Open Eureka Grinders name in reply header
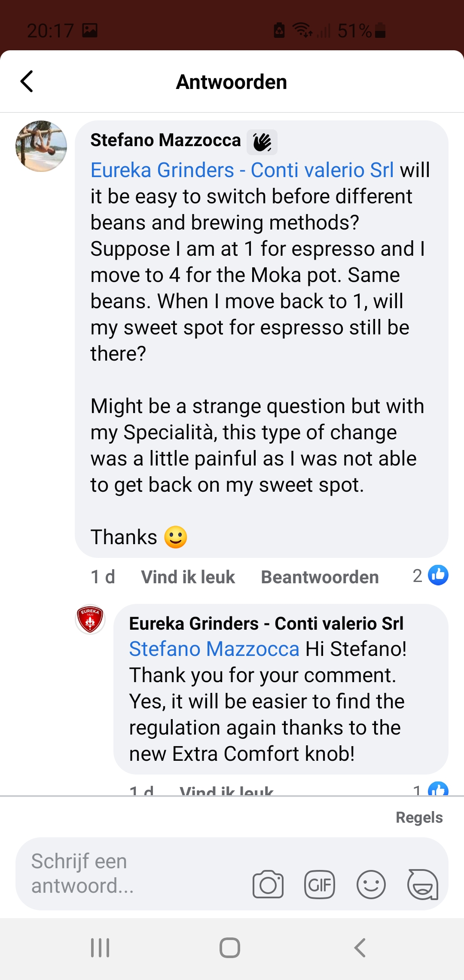464x980 pixels. click(266, 623)
